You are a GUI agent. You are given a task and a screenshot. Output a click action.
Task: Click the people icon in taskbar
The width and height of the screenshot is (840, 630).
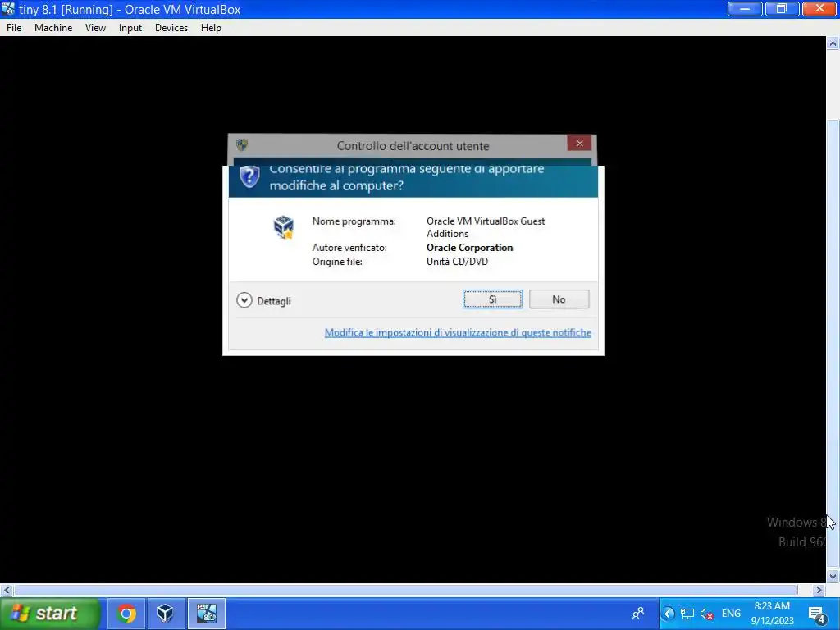pos(638,614)
